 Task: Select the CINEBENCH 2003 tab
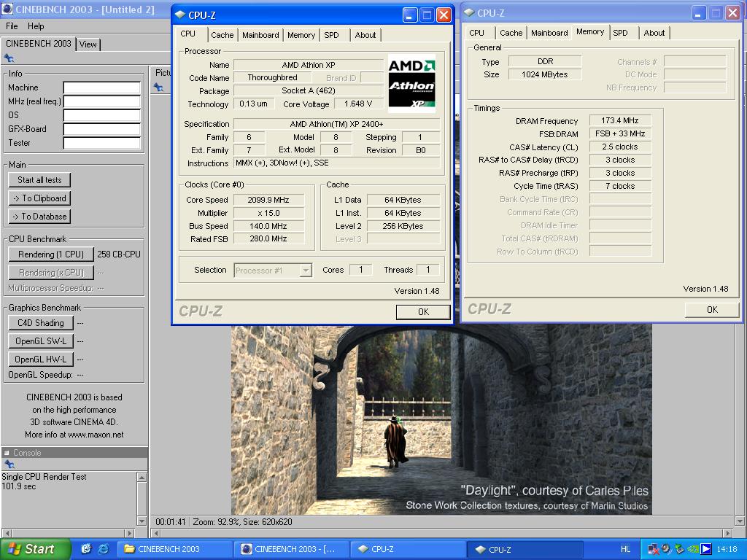pos(39,43)
